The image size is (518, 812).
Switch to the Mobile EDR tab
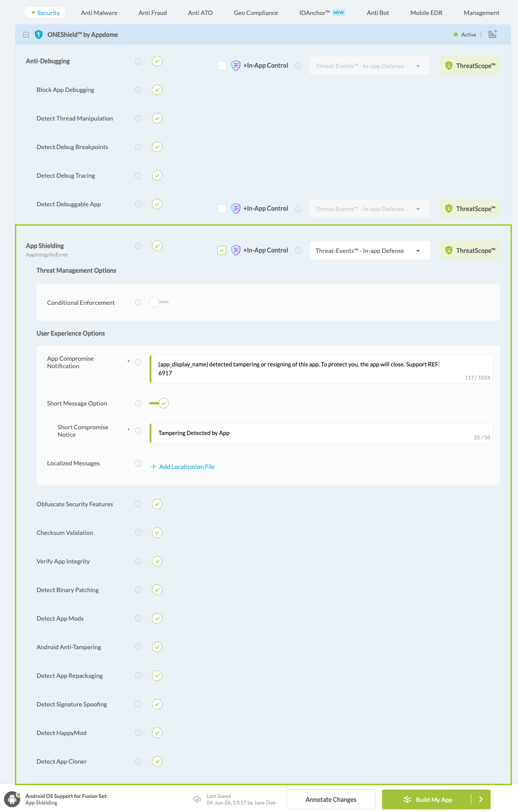pos(426,13)
